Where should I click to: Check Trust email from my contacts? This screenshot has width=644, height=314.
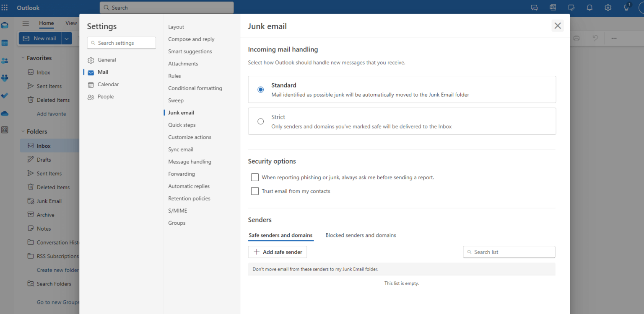255,191
